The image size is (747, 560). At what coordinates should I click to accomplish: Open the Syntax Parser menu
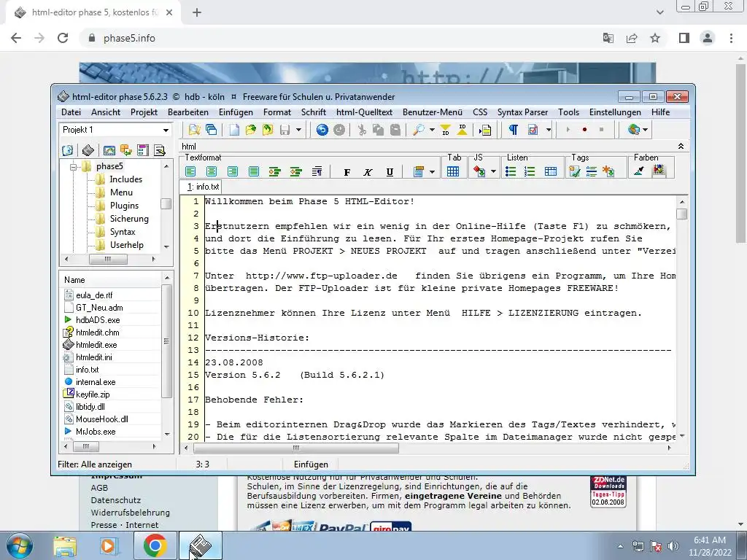point(522,112)
